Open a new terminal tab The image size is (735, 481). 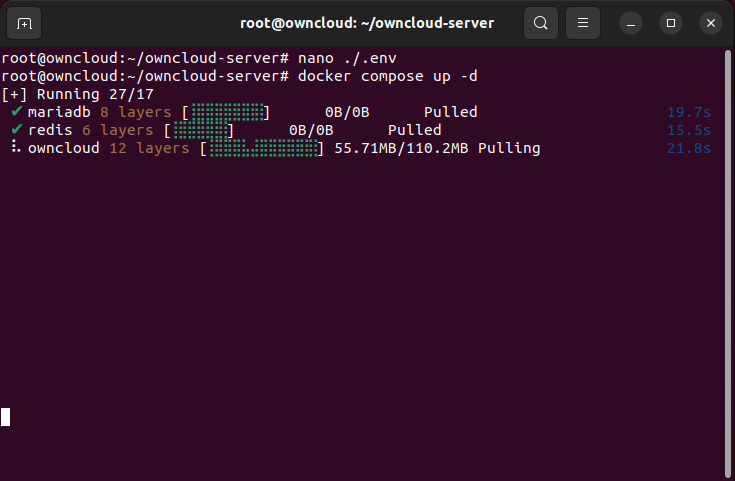click(24, 23)
